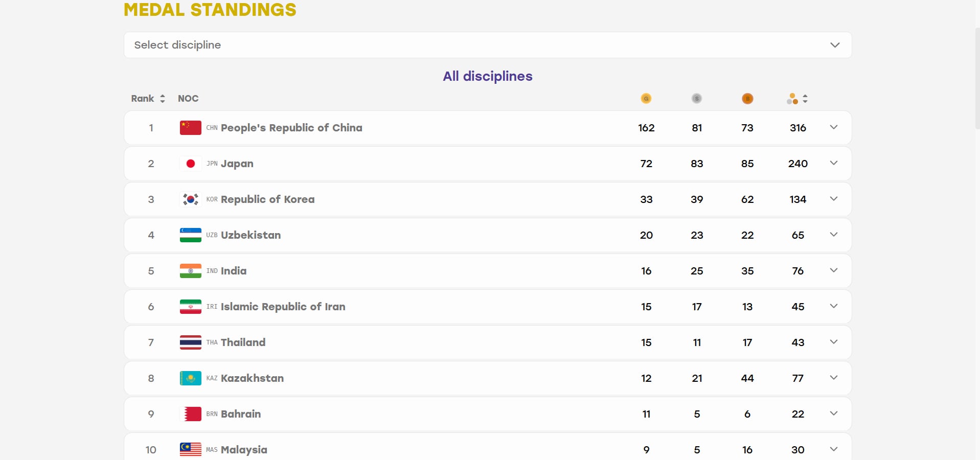Viewport: 980px width, 460px height.
Task: Click the Republic of Korea flag
Action: pos(190,199)
